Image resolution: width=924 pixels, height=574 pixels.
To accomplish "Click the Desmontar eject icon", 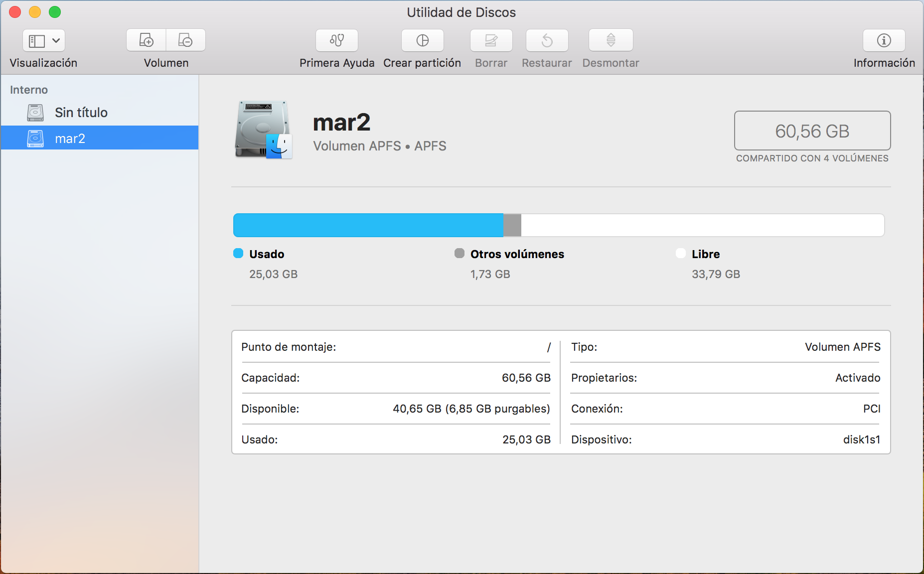I will tap(611, 40).
